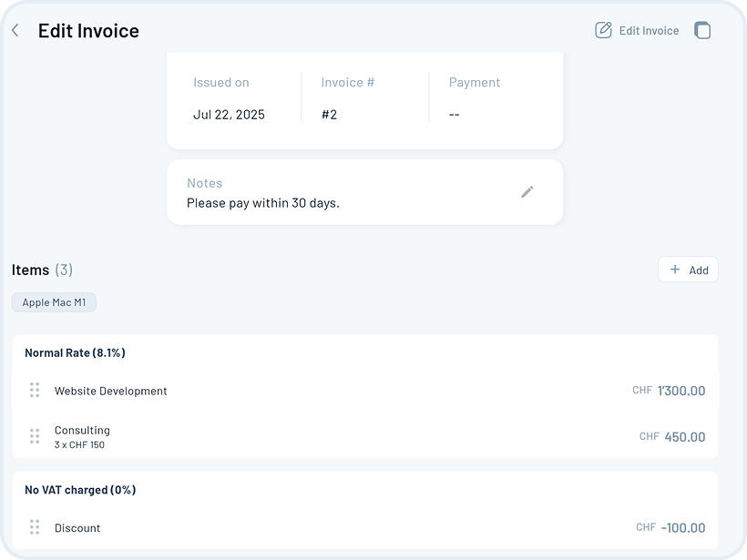Click the pencil-square icon beside Edit Invoice

[603, 30]
